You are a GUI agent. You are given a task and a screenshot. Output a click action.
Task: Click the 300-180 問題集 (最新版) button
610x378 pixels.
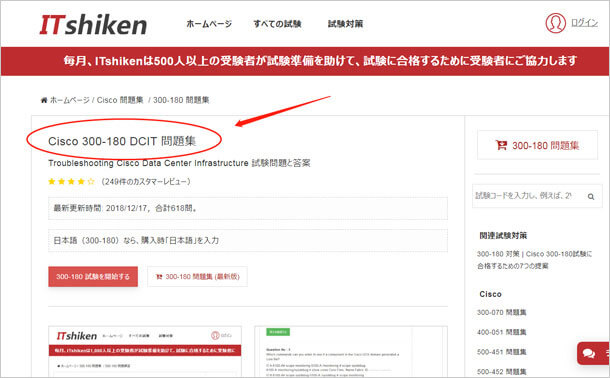197,276
